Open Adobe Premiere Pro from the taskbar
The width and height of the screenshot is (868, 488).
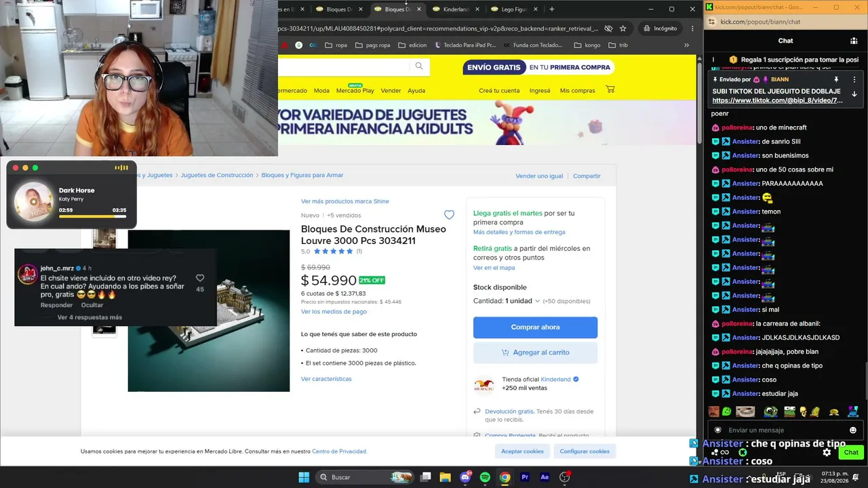click(525, 477)
